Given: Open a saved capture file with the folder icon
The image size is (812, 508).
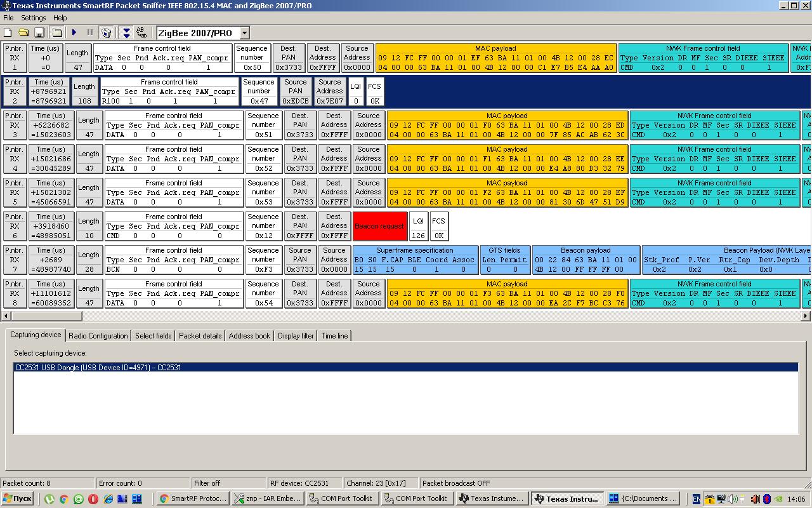Looking at the screenshot, I should click(23, 32).
